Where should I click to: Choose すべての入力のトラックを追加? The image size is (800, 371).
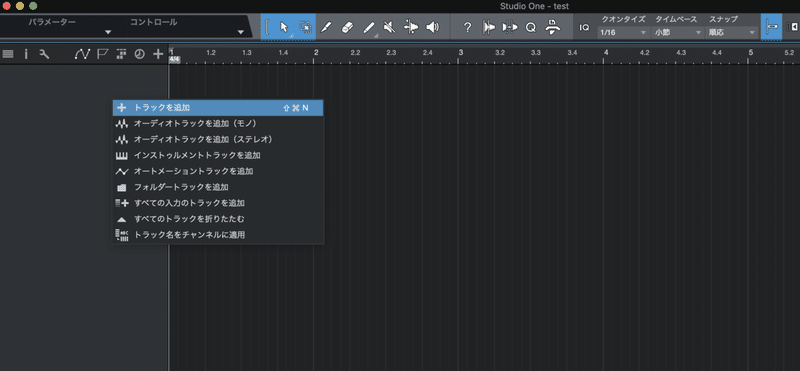click(x=218, y=203)
